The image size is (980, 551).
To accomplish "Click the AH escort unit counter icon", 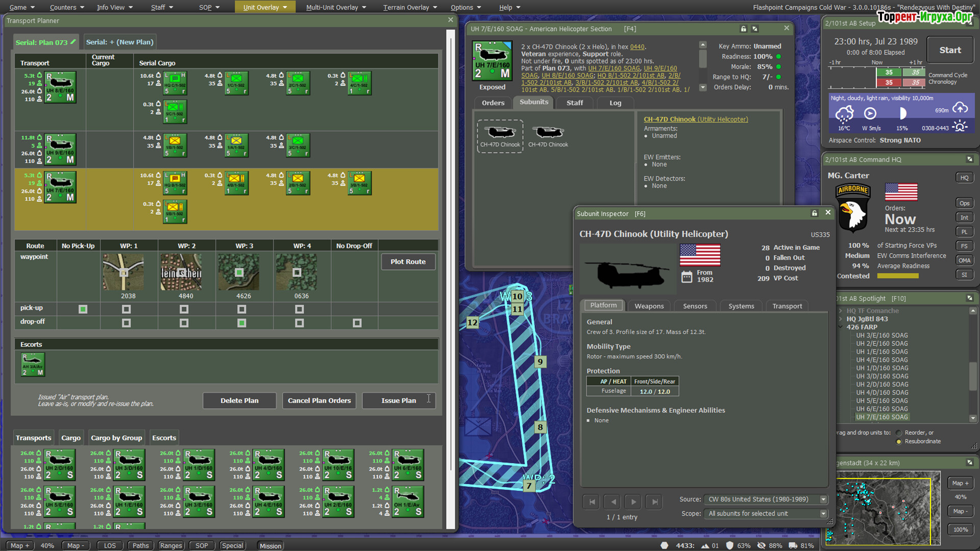I will pos(33,365).
